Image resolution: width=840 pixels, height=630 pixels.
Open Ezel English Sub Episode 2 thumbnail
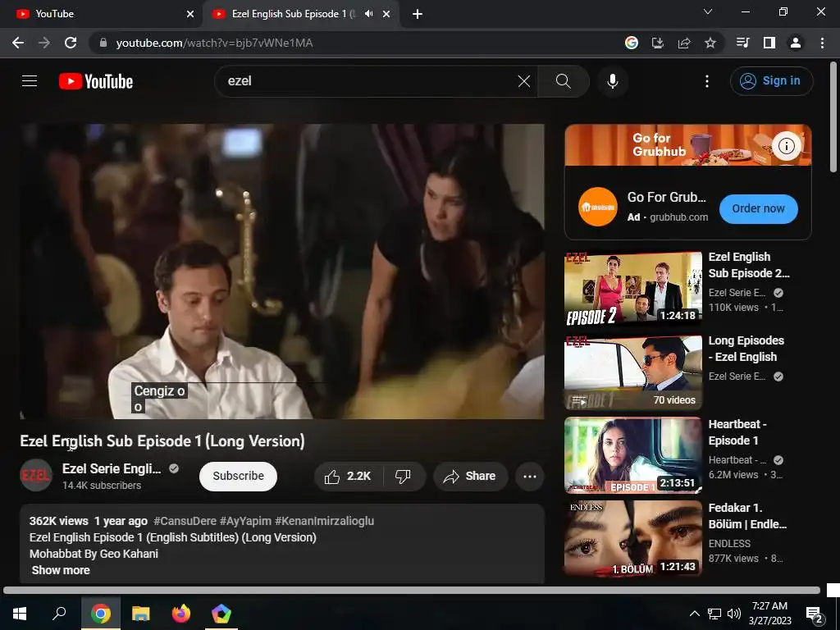pos(633,288)
